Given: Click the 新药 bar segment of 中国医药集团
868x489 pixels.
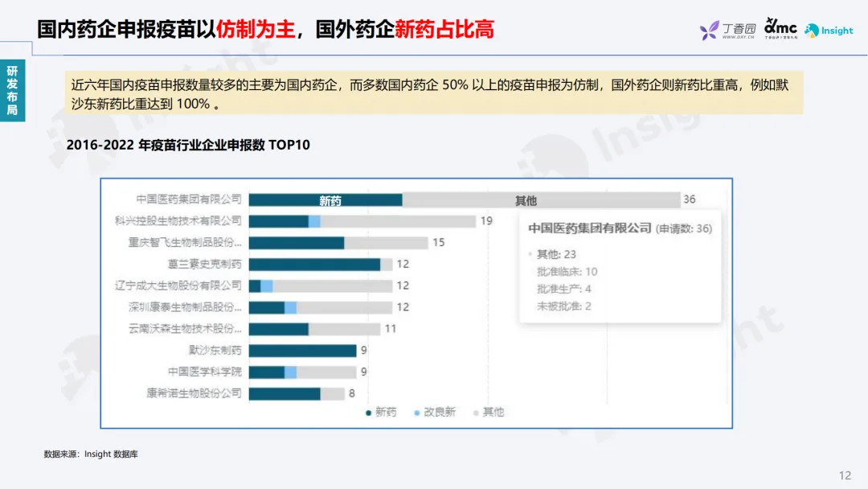Looking at the screenshot, I should (x=325, y=200).
